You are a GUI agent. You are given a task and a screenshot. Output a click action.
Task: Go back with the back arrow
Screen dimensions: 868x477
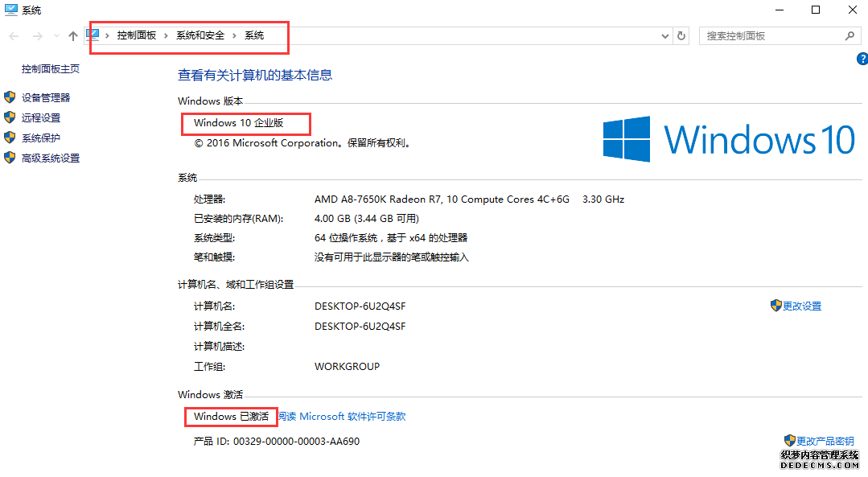14,36
